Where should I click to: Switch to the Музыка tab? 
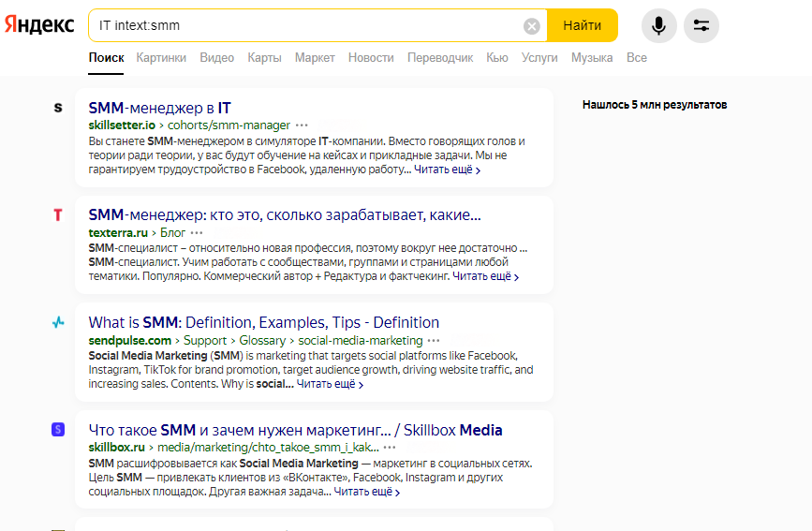(592, 57)
